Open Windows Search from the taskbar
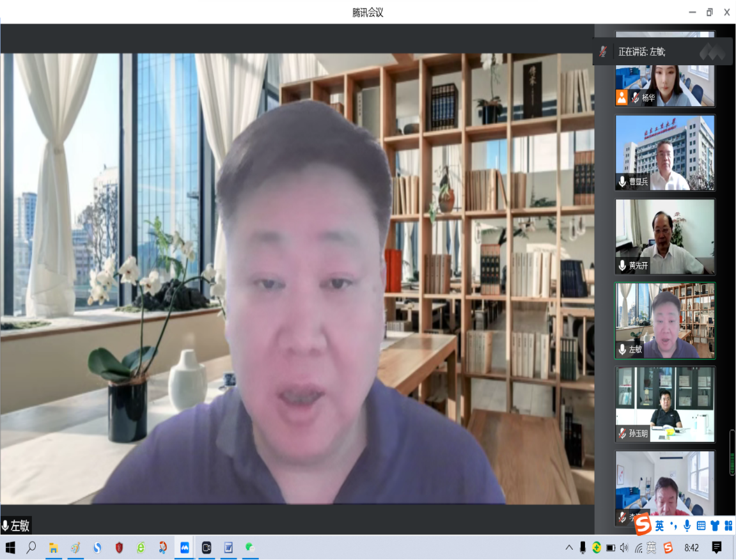The width and height of the screenshot is (736, 560). coord(31,548)
